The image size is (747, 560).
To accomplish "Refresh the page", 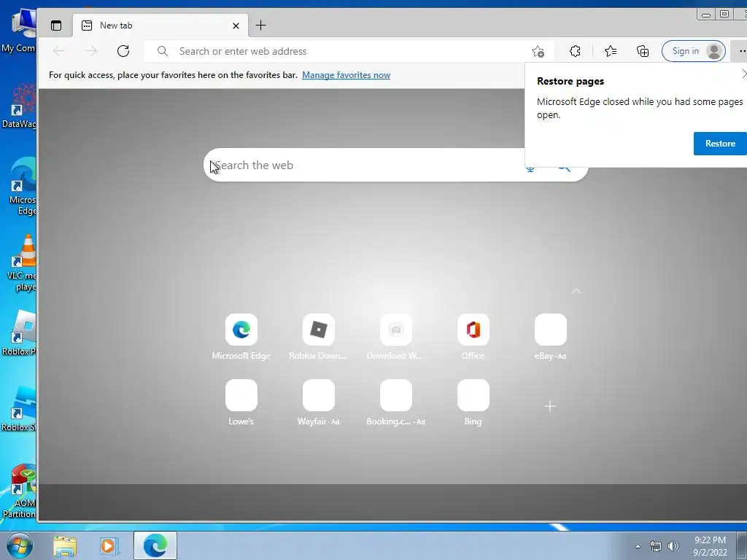I will pos(123,51).
